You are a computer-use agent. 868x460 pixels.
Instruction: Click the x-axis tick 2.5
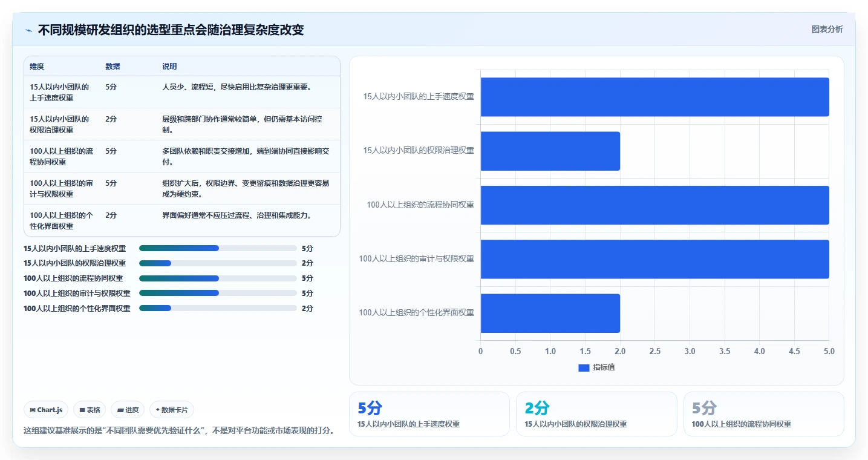654,351
